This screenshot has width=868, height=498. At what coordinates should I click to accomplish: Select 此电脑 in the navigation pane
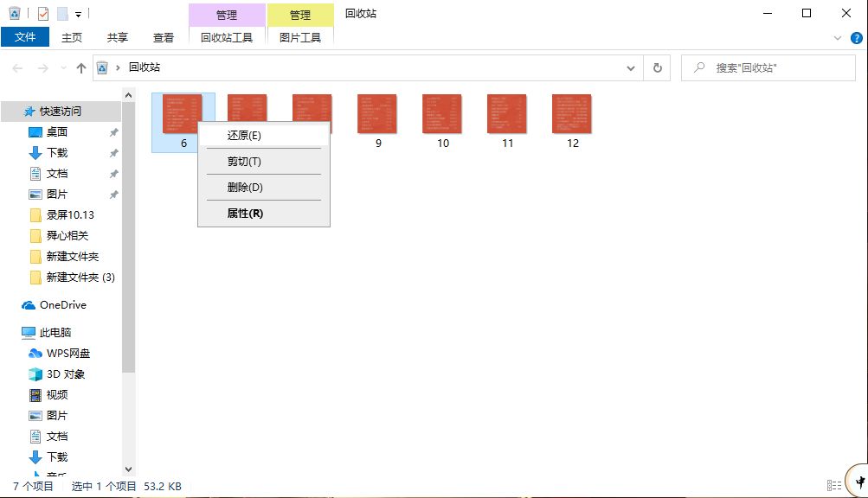tap(55, 333)
